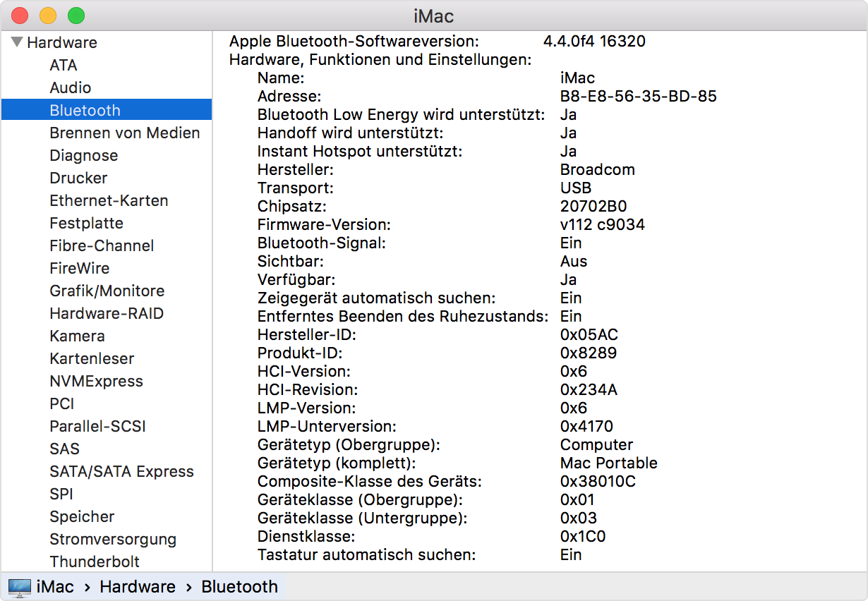The height and width of the screenshot is (601, 868).
Task: Click Bluetooth Low Energy wird unterstützt label
Action: (402, 114)
